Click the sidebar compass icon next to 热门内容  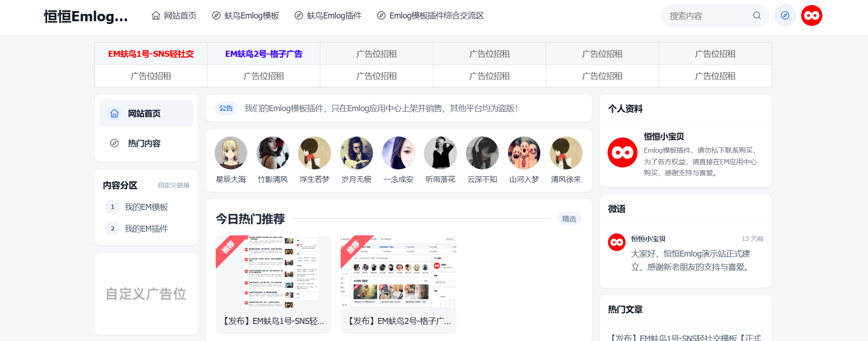pos(114,144)
